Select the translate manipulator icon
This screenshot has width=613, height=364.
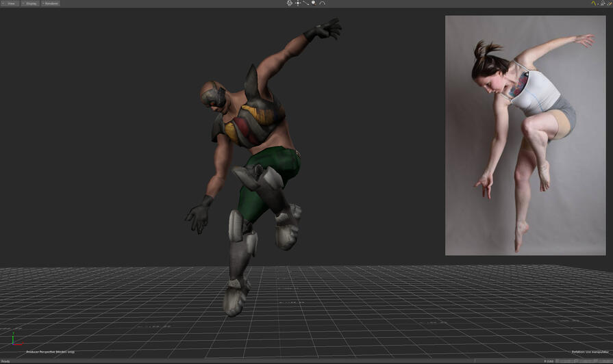coord(298,3)
